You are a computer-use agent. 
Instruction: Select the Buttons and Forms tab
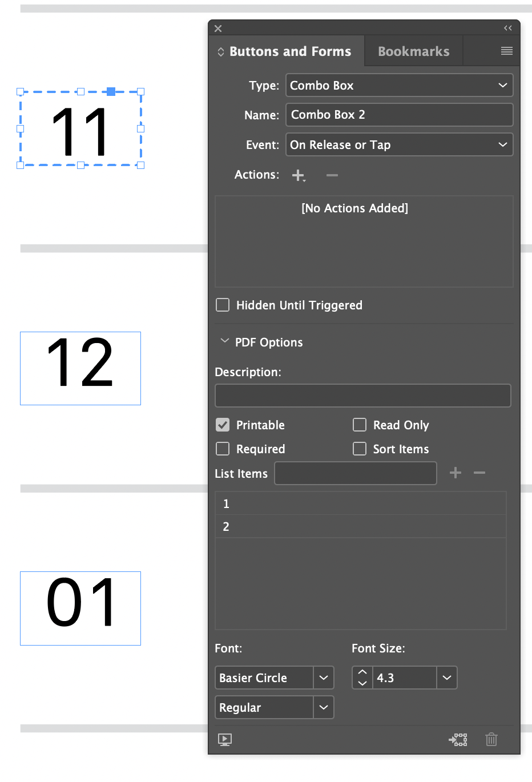pyautogui.click(x=290, y=51)
